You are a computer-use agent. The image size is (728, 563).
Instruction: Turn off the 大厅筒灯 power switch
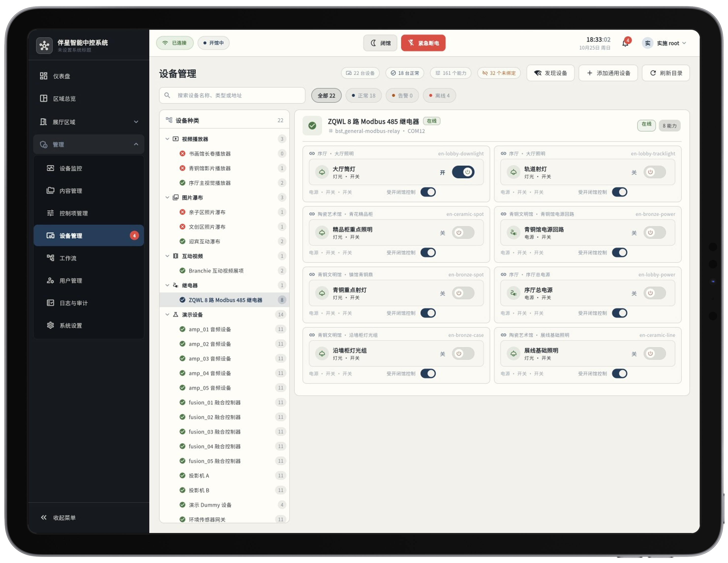click(463, 172)
